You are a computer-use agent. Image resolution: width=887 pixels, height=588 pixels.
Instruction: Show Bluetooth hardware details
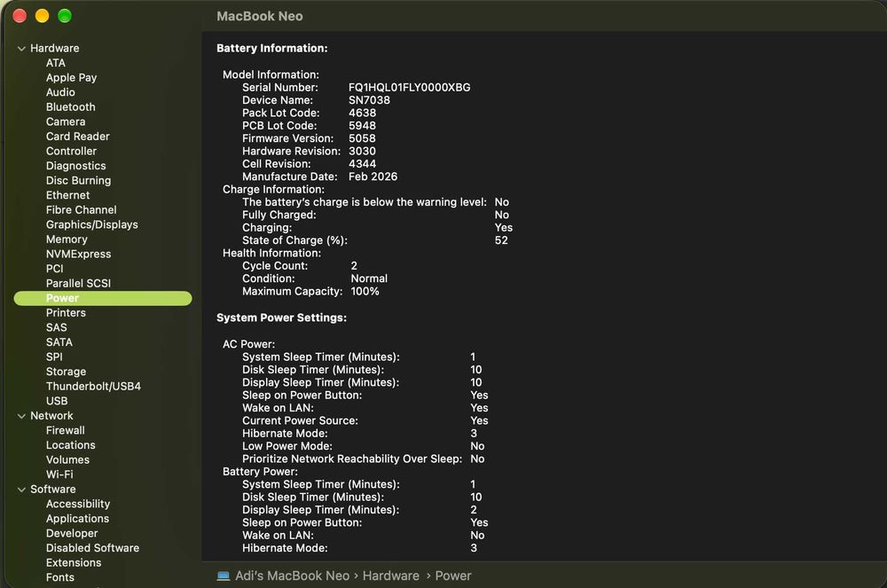pos(71,106)
